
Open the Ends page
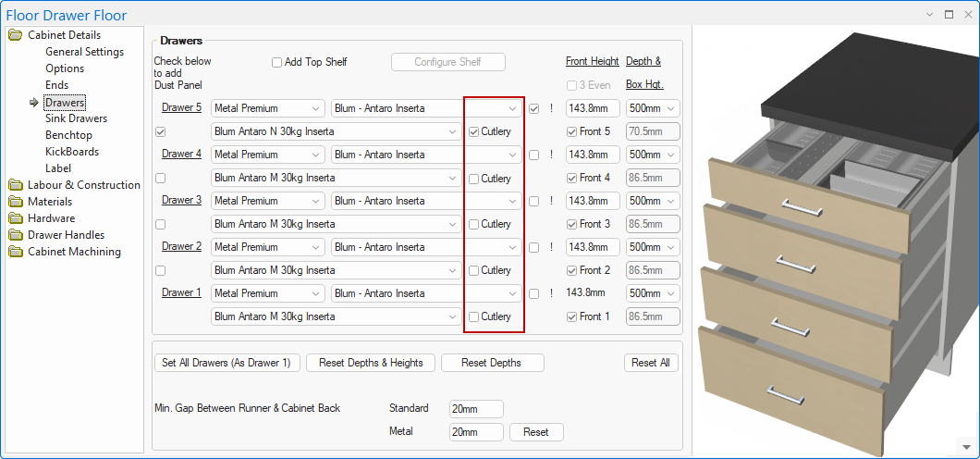tap(57, 85)
